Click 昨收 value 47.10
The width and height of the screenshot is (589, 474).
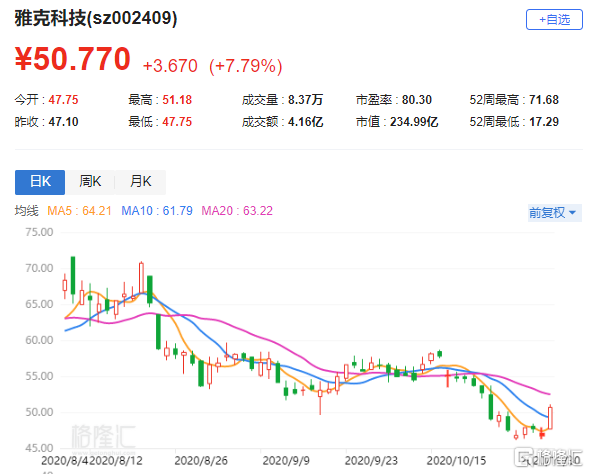tap(63, 122)
